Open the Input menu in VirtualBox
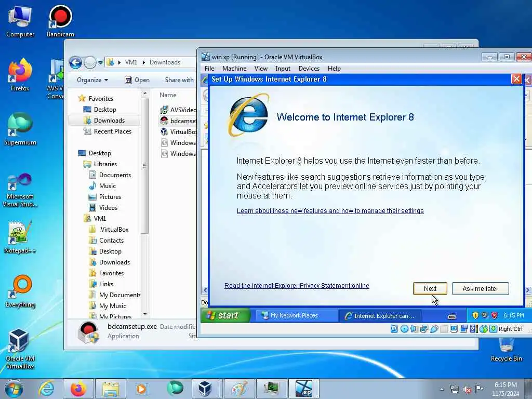 click(x=283, y=69)
